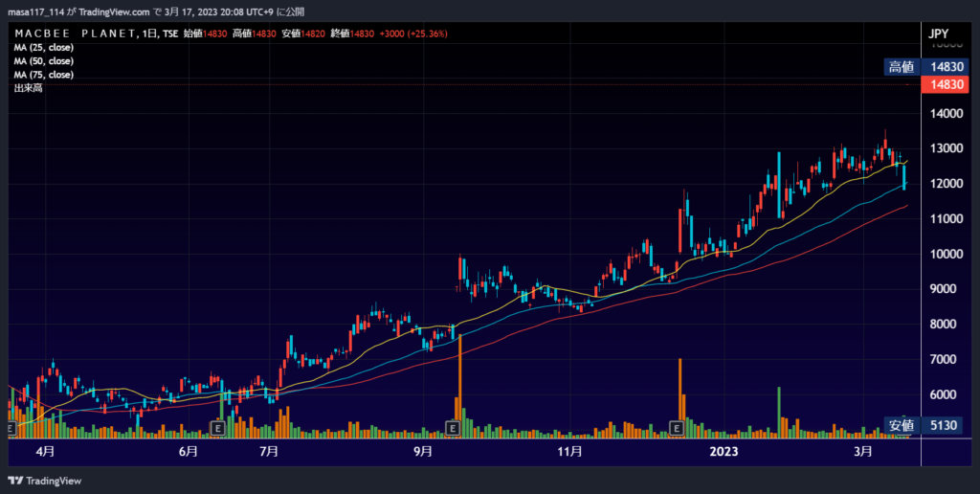Click the 12000 price axis label
Screen dimensions: 980x494
[947, 183]
